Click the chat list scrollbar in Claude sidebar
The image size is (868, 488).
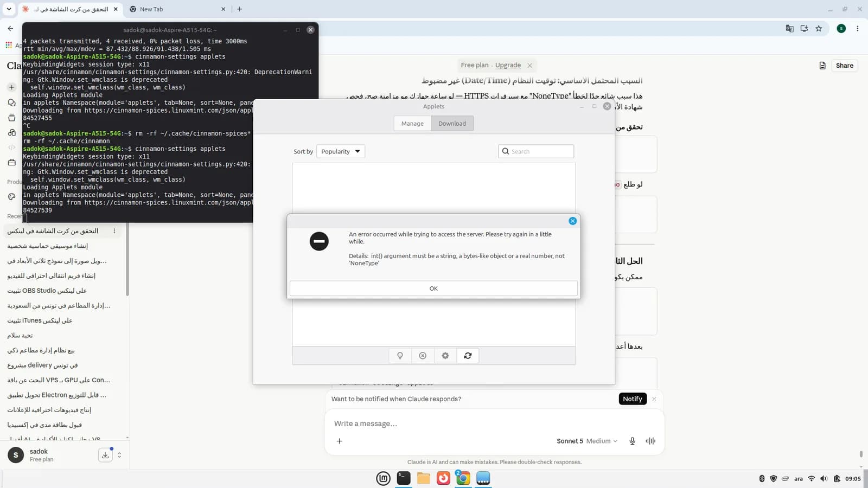pyautogui.click(x=127, y=260)
